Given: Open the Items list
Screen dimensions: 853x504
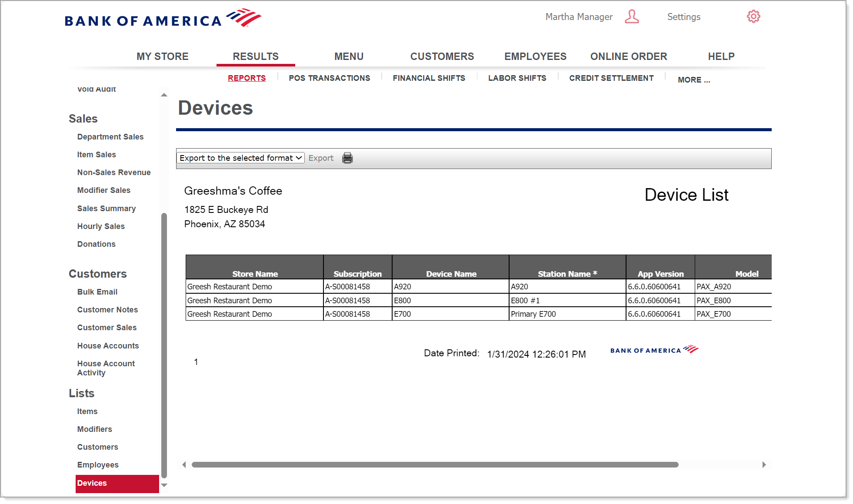Looking at the screenshot, I should click(87, 411).
